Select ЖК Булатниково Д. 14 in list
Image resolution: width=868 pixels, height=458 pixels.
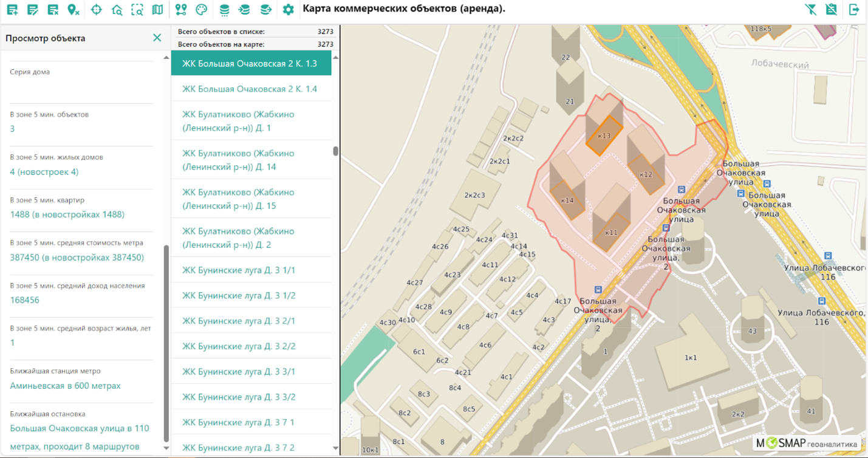pos(238,160)
